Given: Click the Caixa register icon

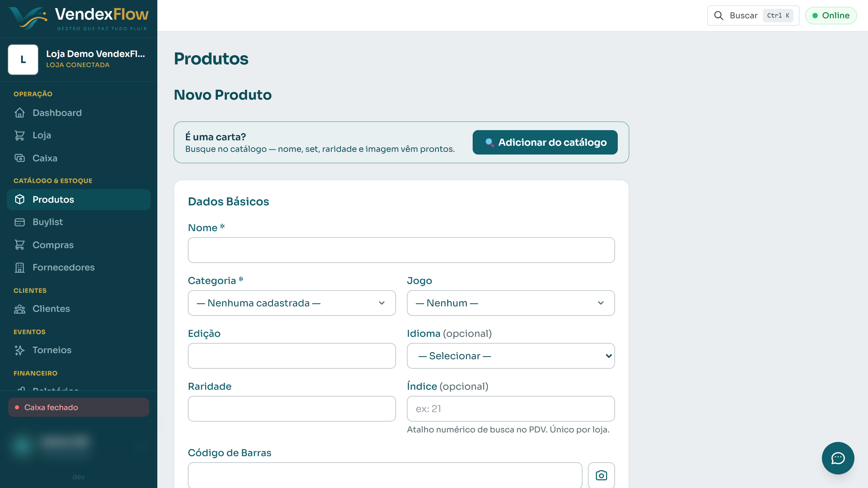Looking at the screenshot, I should 20,158.
